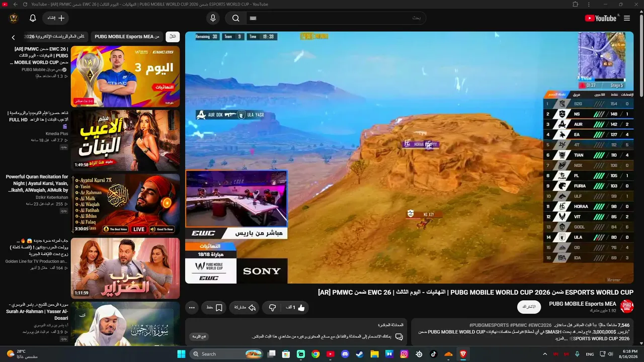Open the 'حرب الضراير' video thumbnail
Viewport: 644px width, 362px height.
tap(125, 268)
